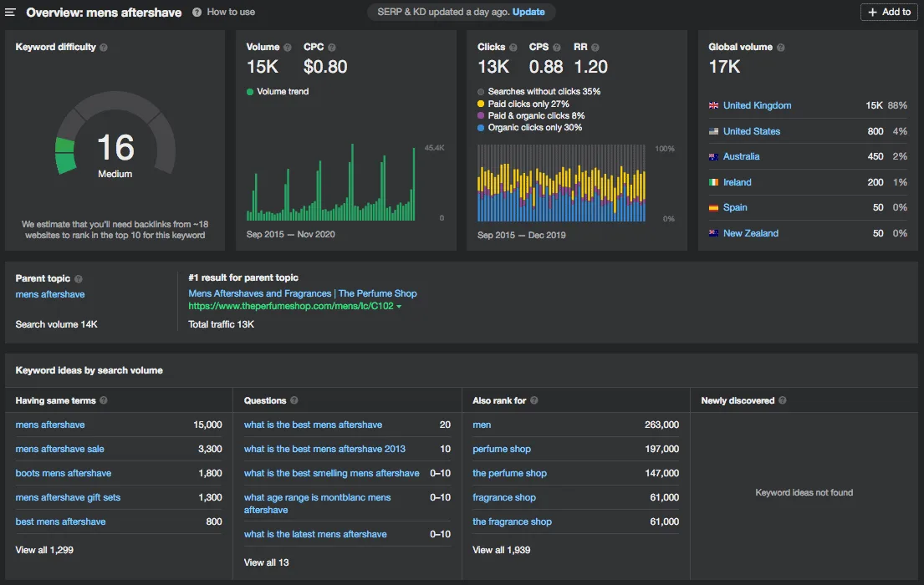Click the Having same terms info icon
This screenshot has width=924, height=585.
click(x=104, y=400)
